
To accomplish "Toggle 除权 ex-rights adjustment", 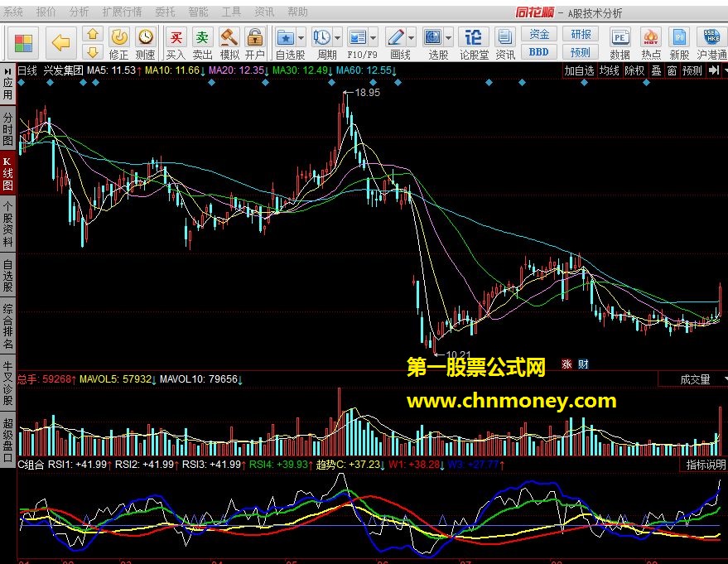I will tap(634, 70).
